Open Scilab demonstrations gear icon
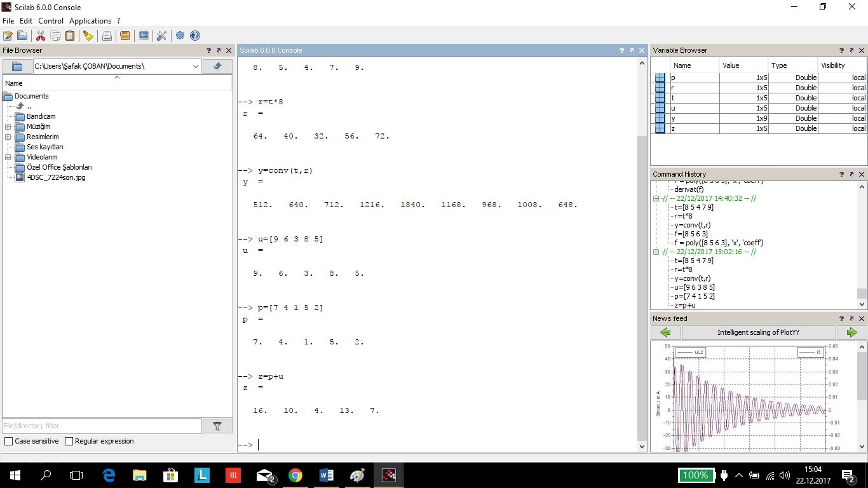The width and height of the screenshot is (868, 488). tap(180, 36)
